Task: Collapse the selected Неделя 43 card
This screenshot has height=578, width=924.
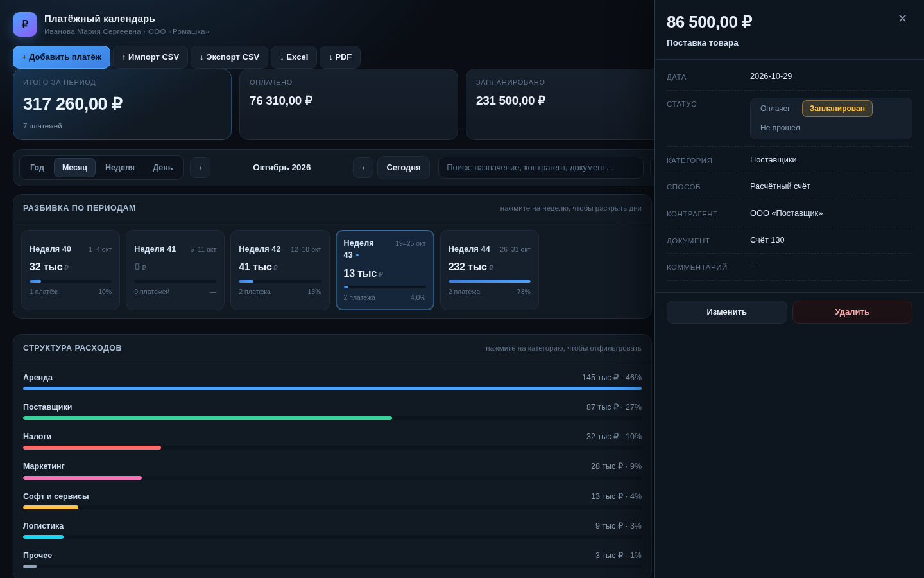Action: (x=385, y=270)
